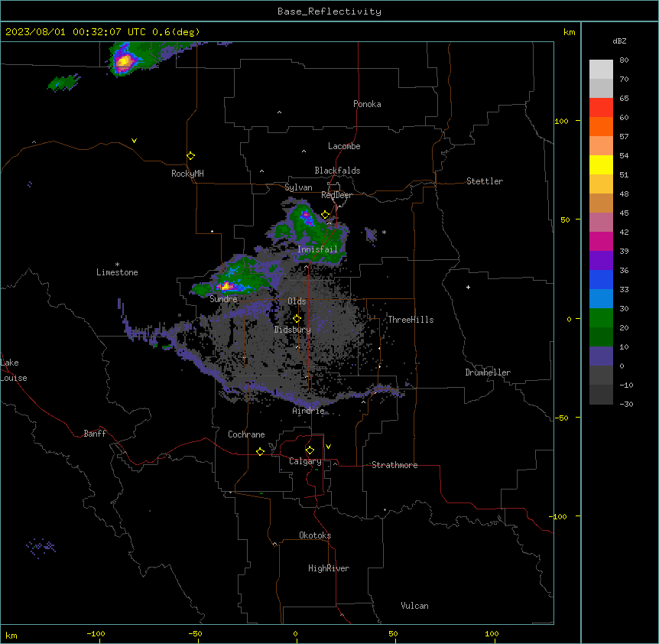659x644 pixels.
Task: Click the Olds label
Action: pyautogui.click(x=297, y=301)
